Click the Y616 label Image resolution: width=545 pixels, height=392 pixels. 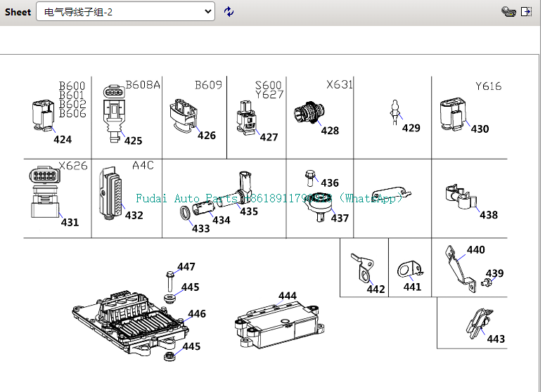(x=488, y=86)
